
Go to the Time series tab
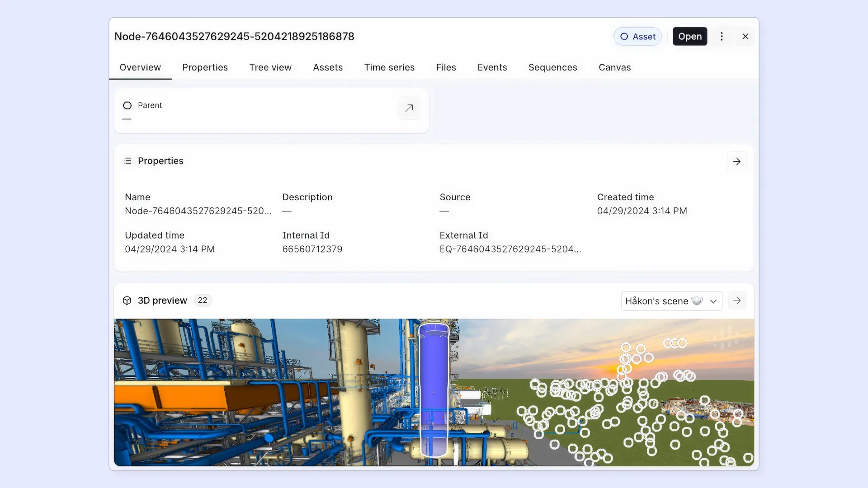[389, 67]
